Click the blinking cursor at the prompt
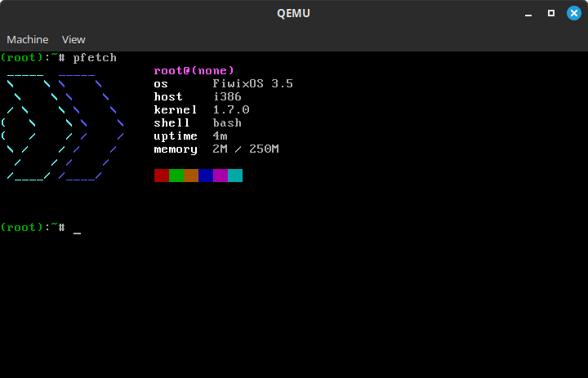This screenshot has width=588, height=378. coord(77,229)
